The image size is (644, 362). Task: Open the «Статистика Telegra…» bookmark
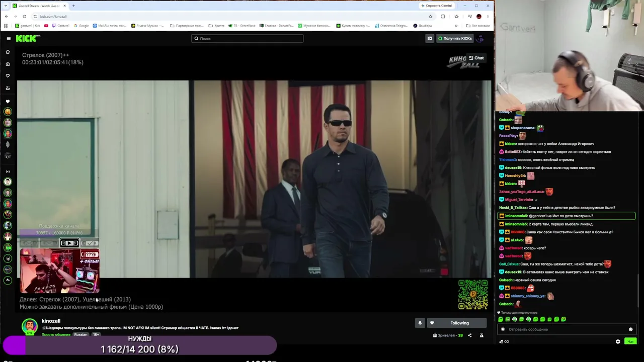(x=391, y=26)
